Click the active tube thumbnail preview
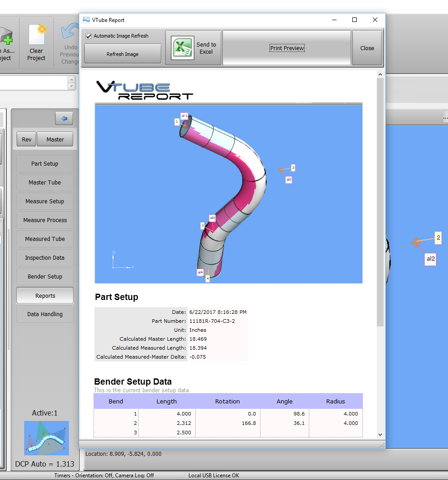The height and width of the screenshot is (480, 448). 46,438
